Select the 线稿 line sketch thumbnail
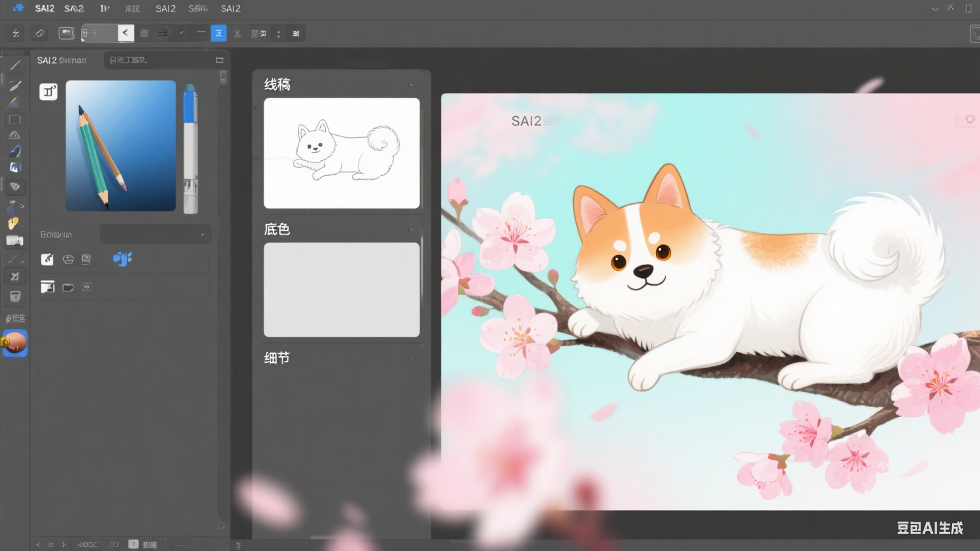Viewport: 980px width, 551px height. click(x=342, y=153)
